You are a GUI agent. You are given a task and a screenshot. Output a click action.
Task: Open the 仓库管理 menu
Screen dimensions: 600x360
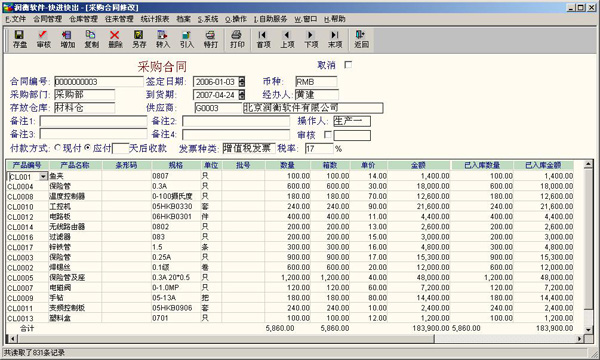[83, 19]
